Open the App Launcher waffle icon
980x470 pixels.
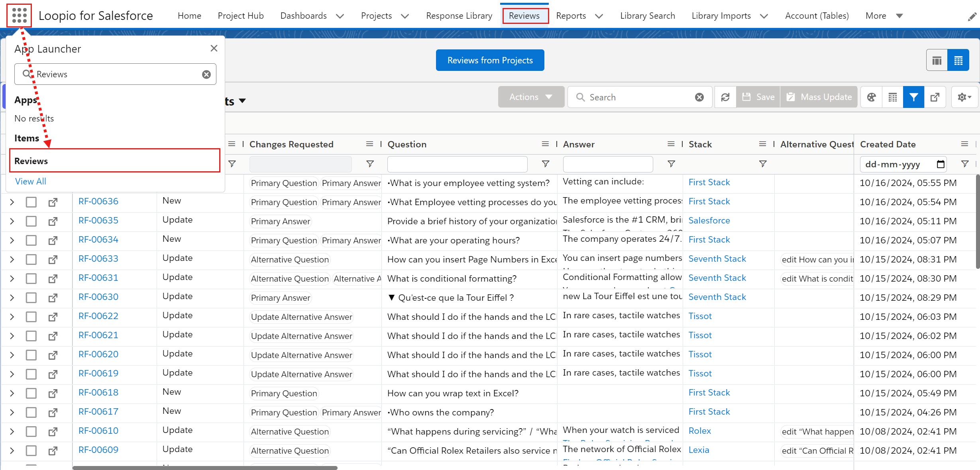19,16
